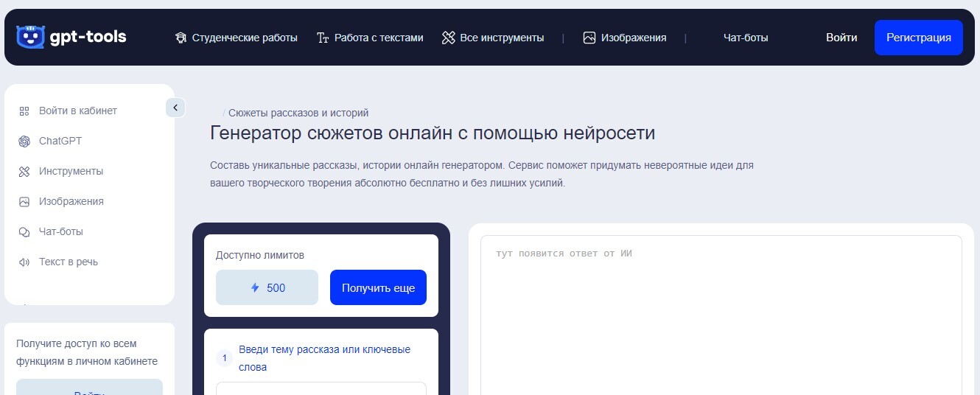This screenshot has width=980, height=395.
Task: Click the graduation cap icon beside Студенческие работы
Action: [181, 38]
